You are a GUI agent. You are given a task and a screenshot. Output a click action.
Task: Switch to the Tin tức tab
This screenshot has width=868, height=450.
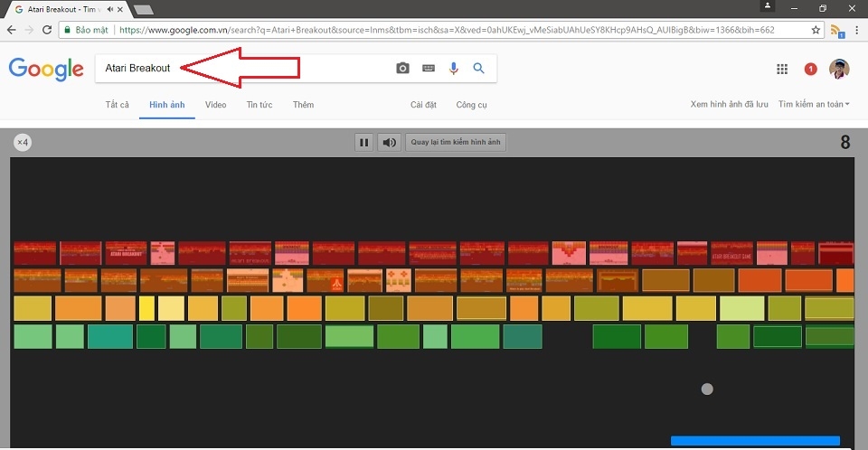259,105
